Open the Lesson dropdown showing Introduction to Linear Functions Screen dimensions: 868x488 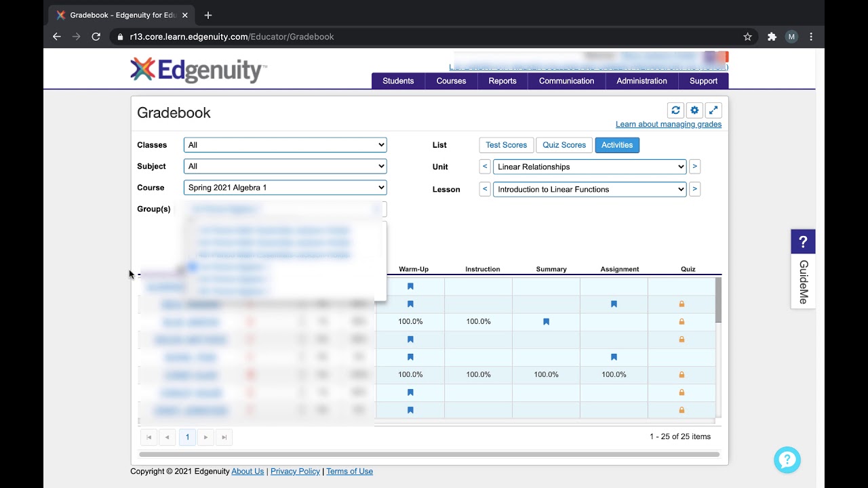pos(590,189)
